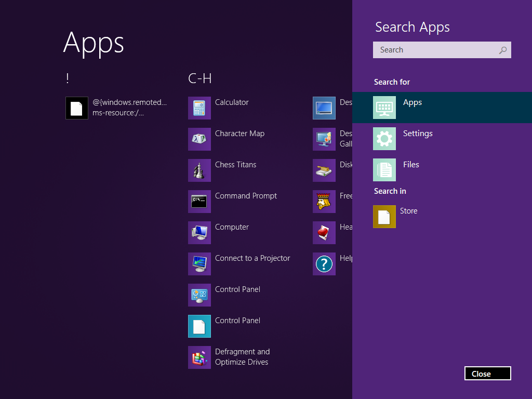Select Apps under Search for
Screen dimensions: 532x399
pos(442,108)
